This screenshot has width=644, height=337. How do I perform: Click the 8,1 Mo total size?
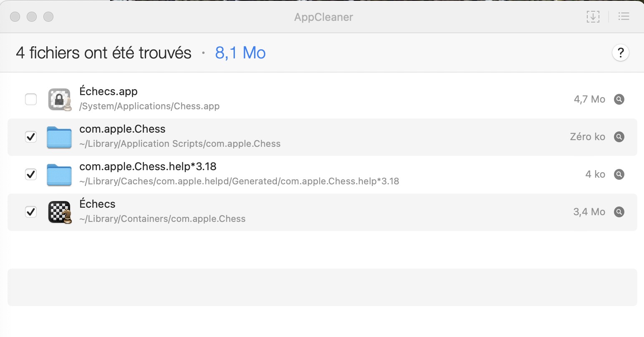click(240, 53)
